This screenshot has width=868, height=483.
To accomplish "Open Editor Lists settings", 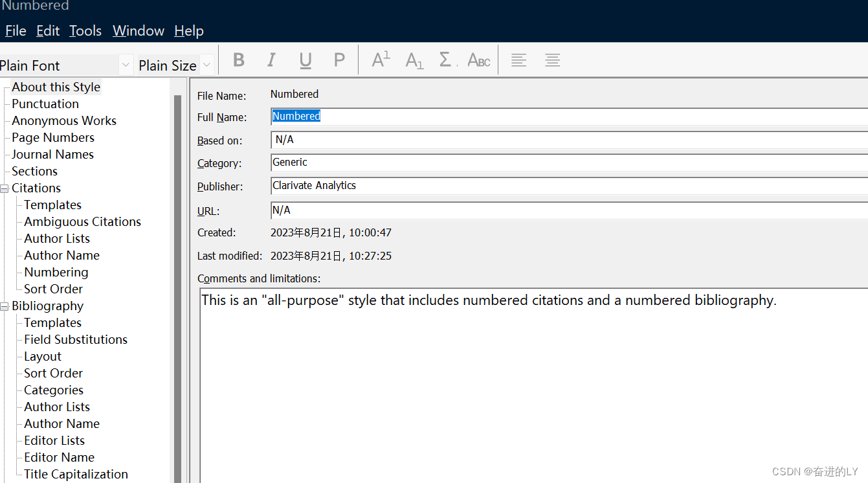I will [x=54, y=440].
